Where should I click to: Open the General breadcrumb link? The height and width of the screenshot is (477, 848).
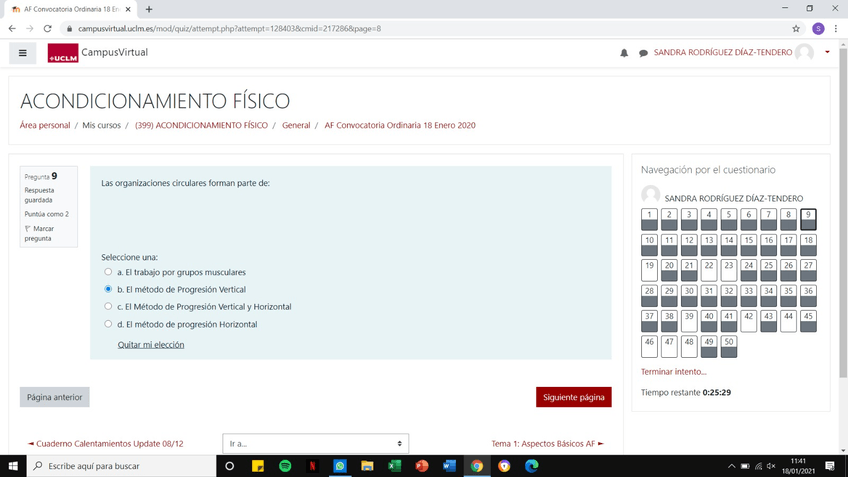click(296, 126)
